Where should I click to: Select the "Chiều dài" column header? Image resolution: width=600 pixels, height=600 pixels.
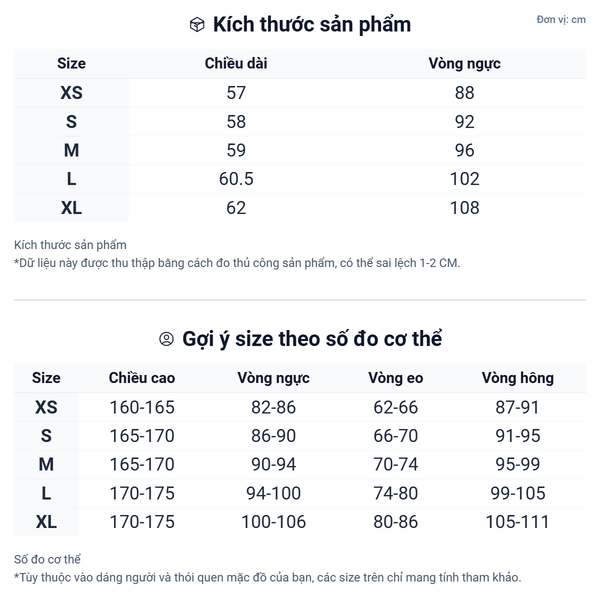click(236, 63)
